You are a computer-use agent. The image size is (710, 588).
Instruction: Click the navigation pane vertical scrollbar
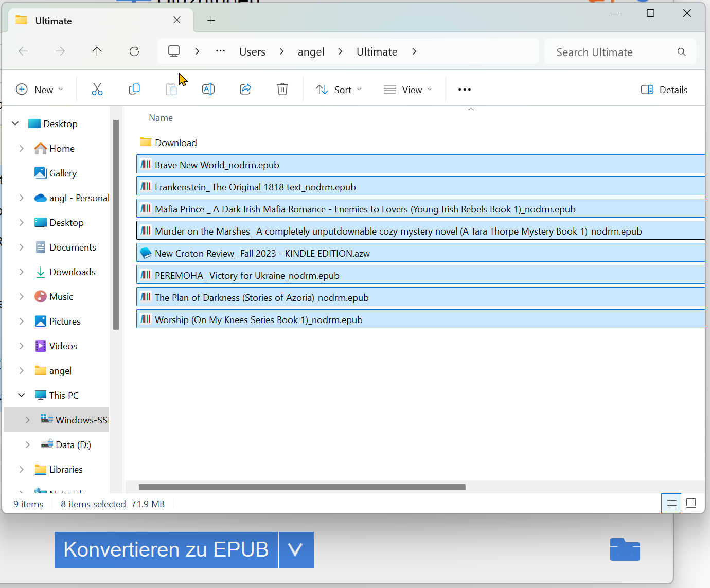(116, 224)
